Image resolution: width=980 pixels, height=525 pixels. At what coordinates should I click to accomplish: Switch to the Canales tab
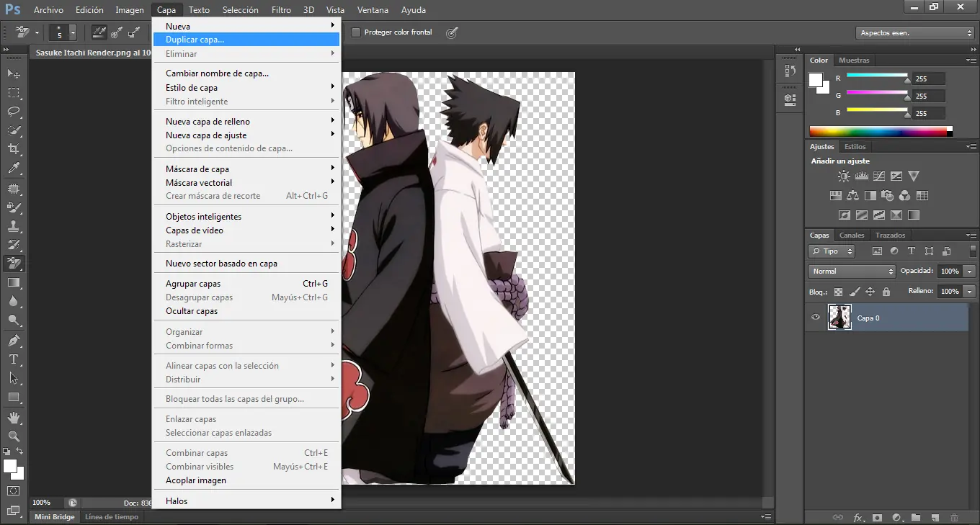coord(852,235)
